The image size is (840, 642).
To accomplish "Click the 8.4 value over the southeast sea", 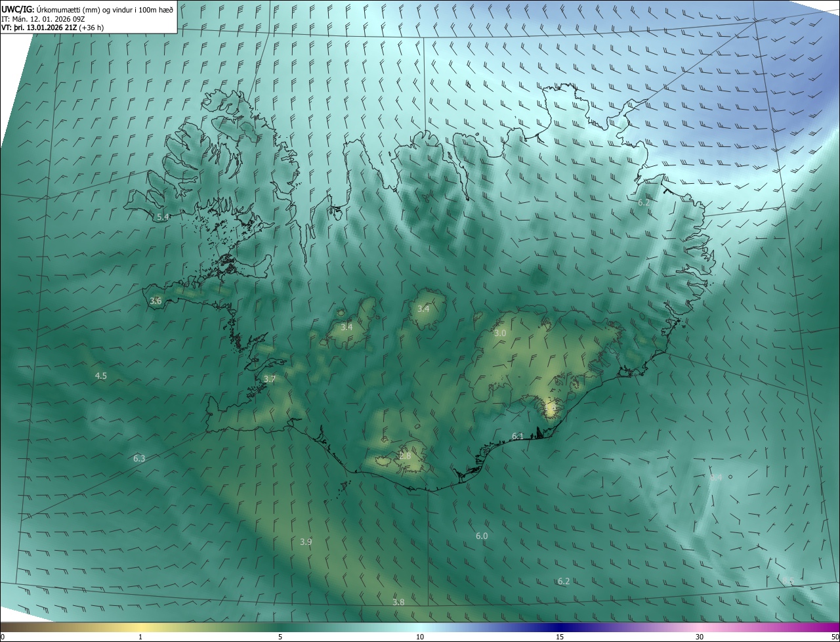I will click(x=716, y=477).
